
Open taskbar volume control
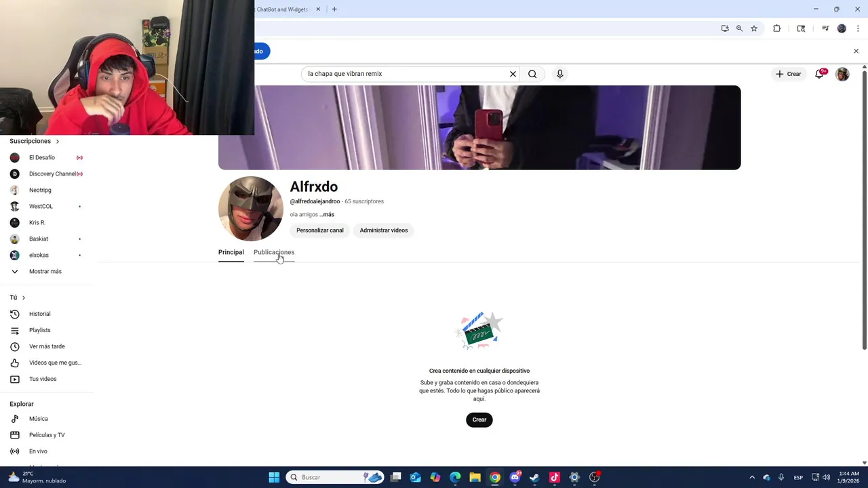point(827,477)
